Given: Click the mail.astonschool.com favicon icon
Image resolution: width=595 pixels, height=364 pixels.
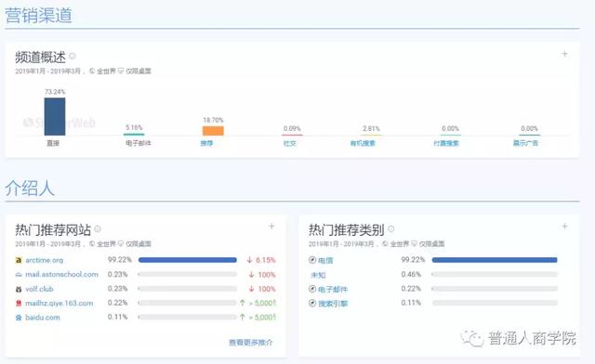Looking at the screenshot, I should click(x=19, y=275).
